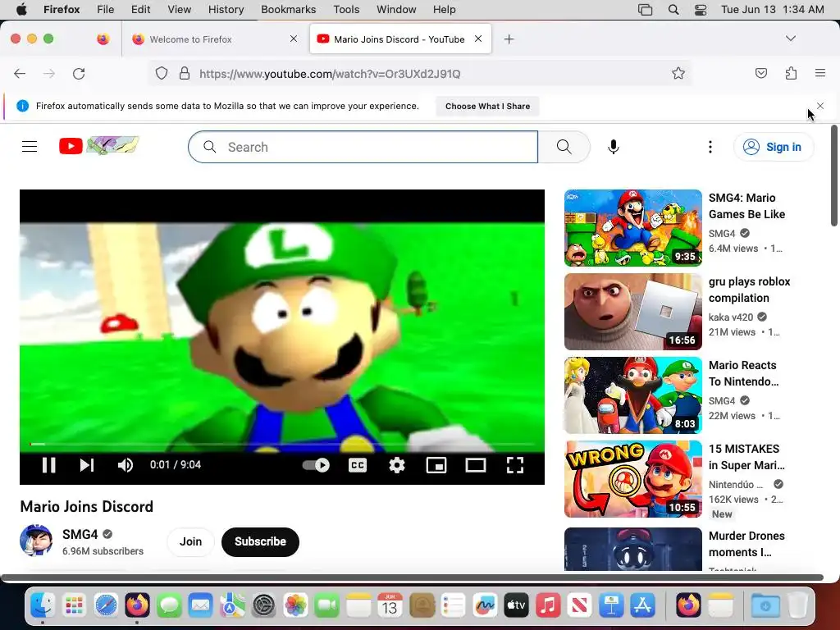Open SMG4: Mario Games Be Like thumbnail
Screen dimensions: 840x630
[633, 228]
